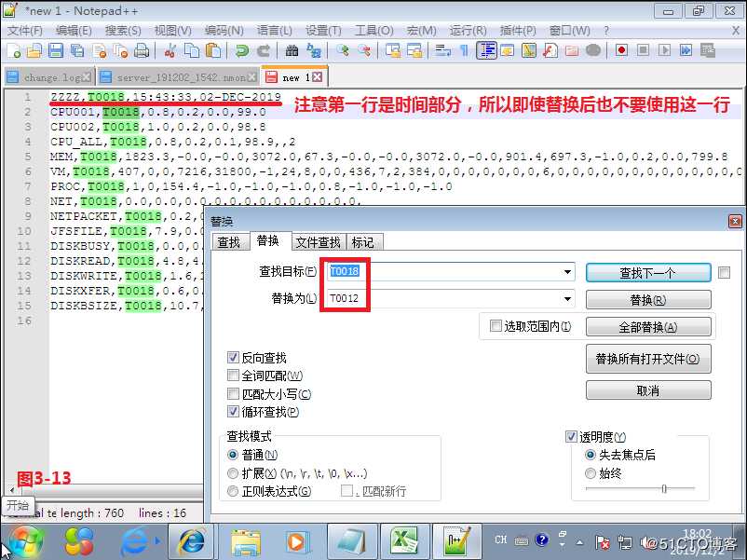
Task: Click the Redo toolbar icon
Action: [263, 50]
